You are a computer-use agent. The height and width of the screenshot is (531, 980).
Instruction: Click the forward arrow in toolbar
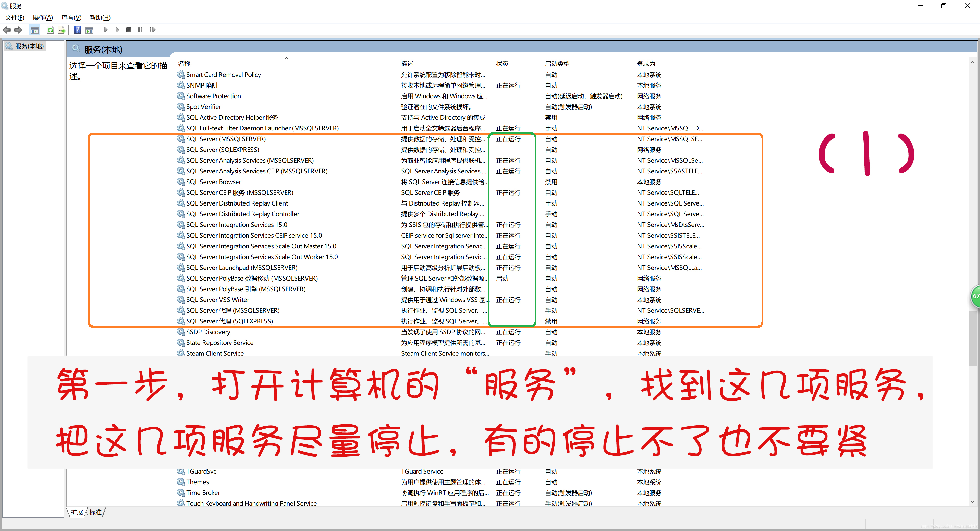click(x=18, y=30)
